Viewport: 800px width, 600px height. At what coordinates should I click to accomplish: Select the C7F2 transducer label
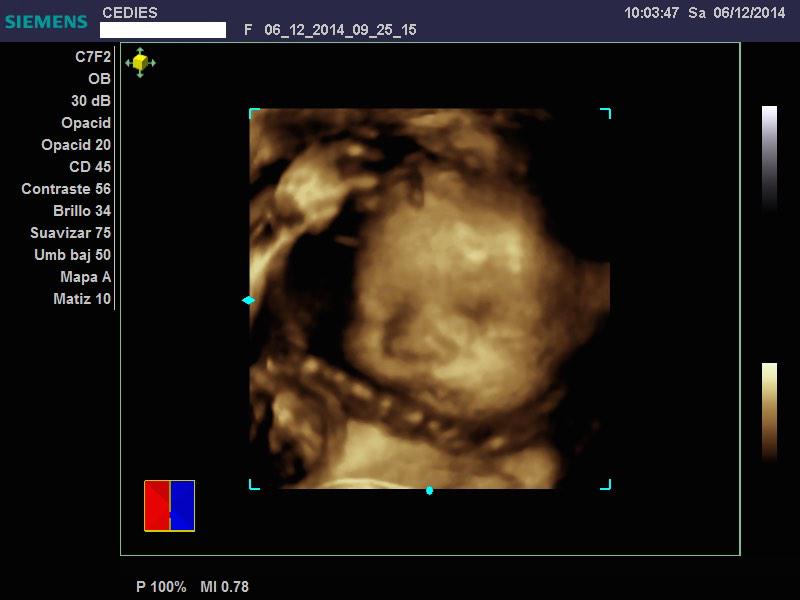click(93, 57)
